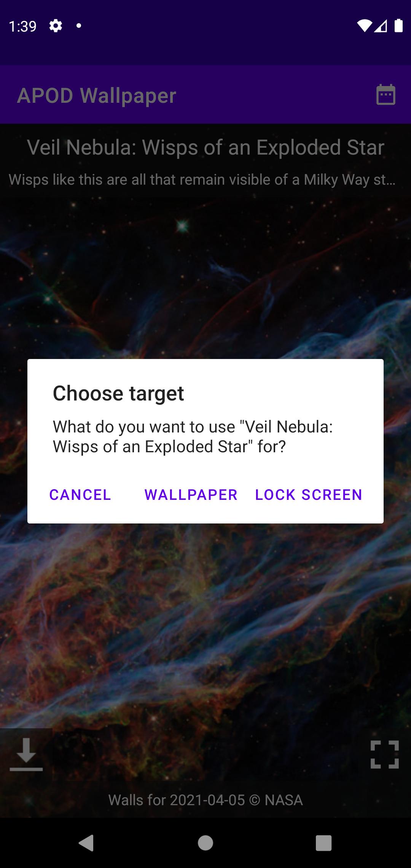Tap the Veil Nebula image title
This screenshot has width=411, height=868.
[205, 147]
